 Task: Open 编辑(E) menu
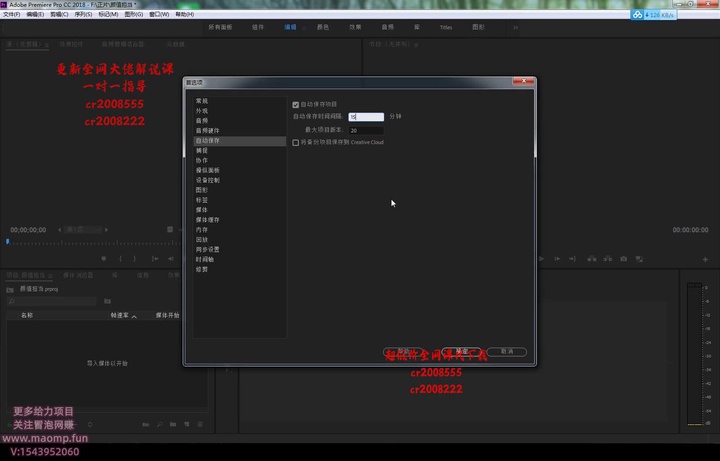click(35, 15)
